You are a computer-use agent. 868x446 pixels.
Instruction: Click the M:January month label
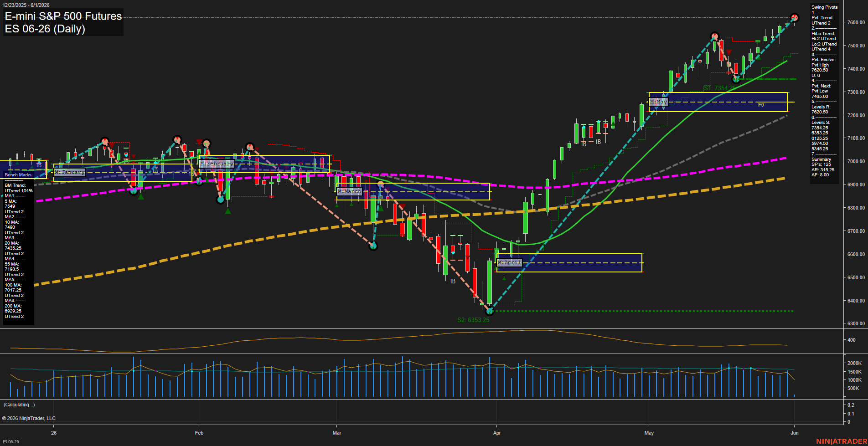pos(70,172)
